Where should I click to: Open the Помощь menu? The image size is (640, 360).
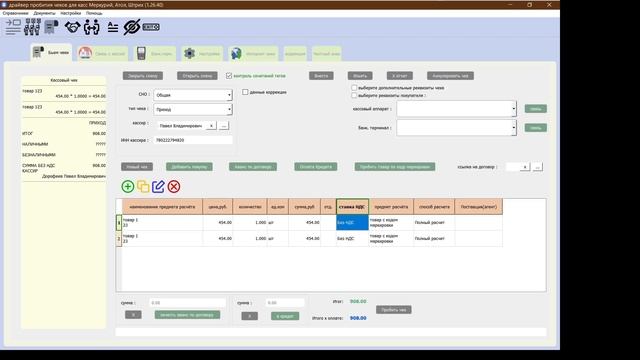coord(94,13)
